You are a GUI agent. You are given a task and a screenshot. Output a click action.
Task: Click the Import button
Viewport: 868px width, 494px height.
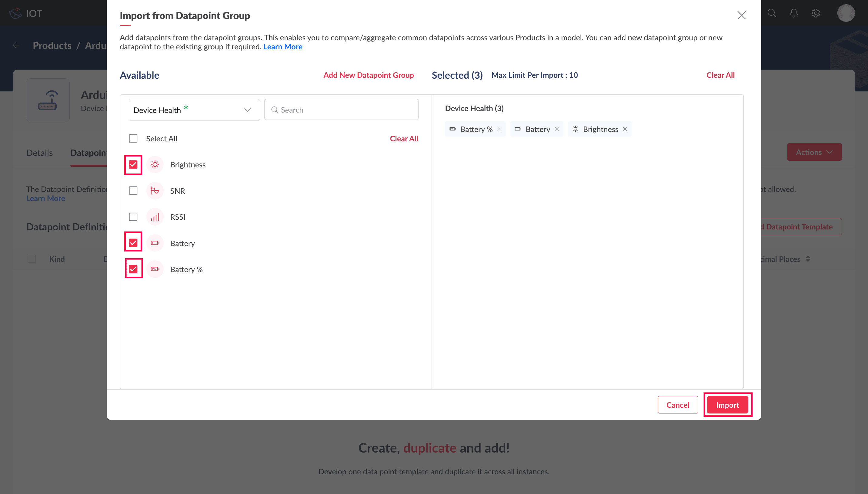coord(727,405)
